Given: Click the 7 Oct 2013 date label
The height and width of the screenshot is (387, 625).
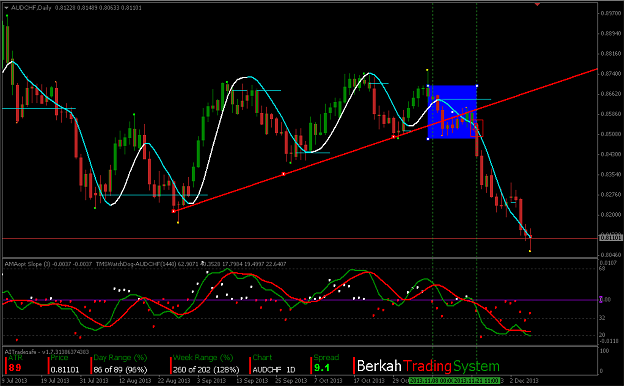Looking at the screenshot, I should (x=328, y=381).
